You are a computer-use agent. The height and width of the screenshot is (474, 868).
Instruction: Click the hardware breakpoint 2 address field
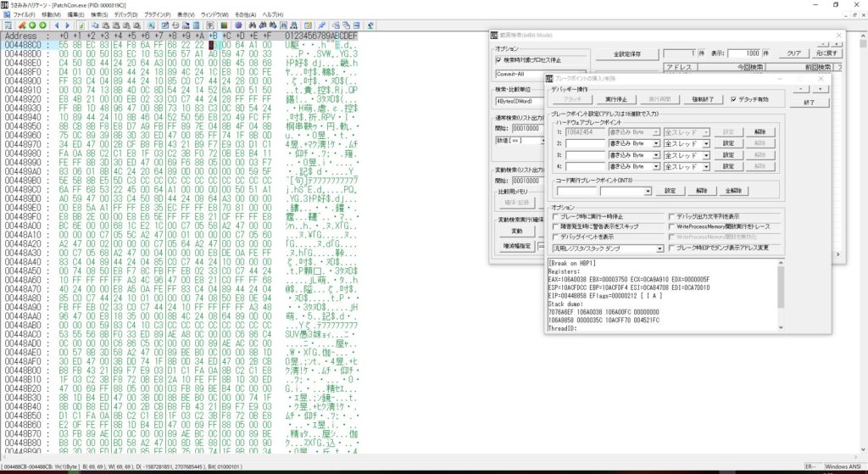(585, 143)
